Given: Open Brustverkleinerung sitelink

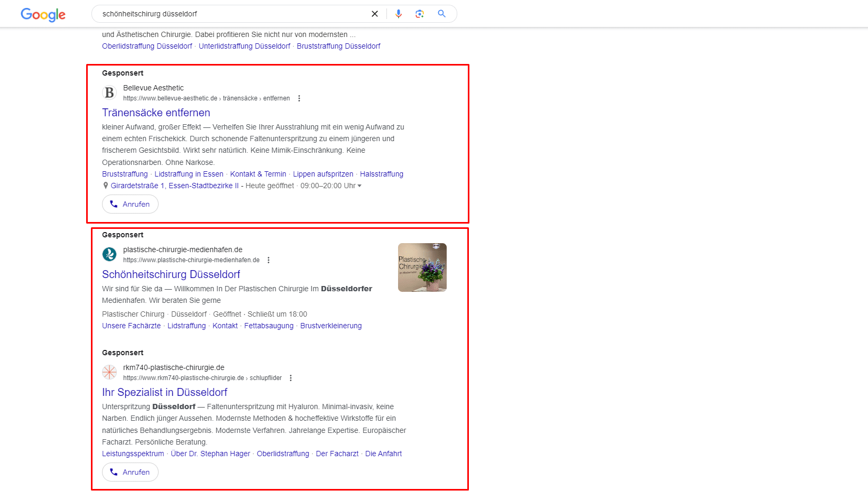Looking at the screenshot, I should tap(331, 326).
